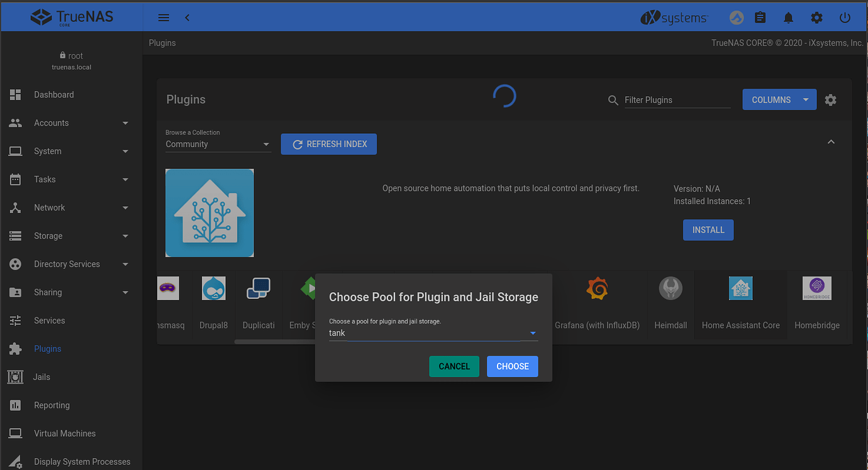
Task: Click inside the Filter Plugins field
Action: 677,99
